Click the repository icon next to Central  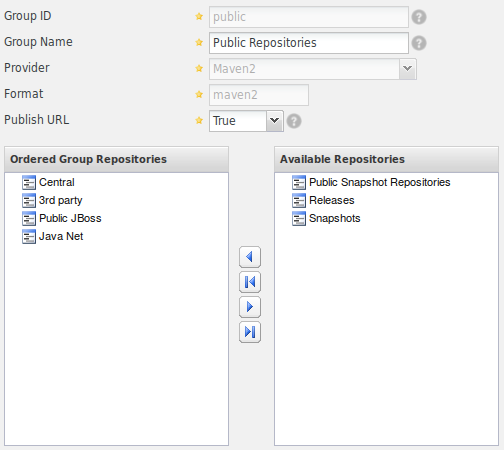pyautogui.click(x=29, y=182)
